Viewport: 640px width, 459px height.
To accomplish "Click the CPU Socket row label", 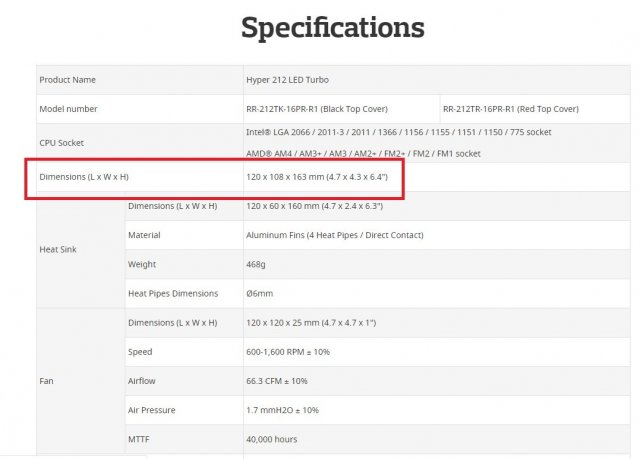I will pyautogui.click(x=62, y=142).
